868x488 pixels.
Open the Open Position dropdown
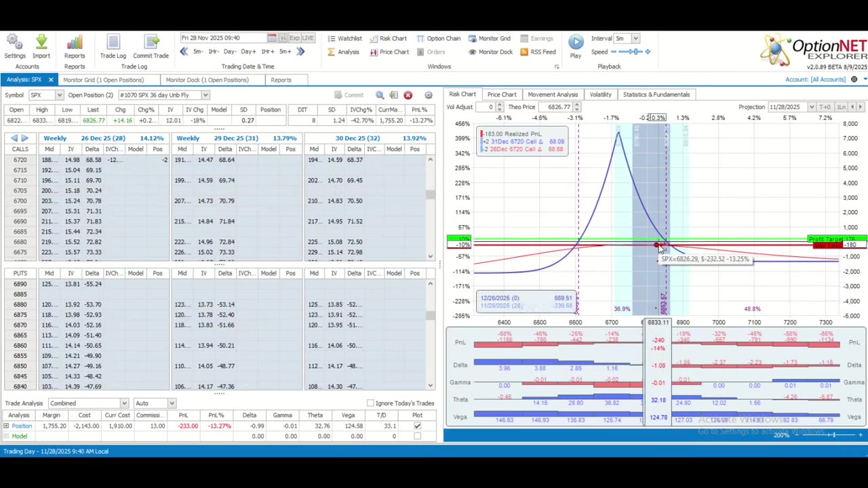205,95
